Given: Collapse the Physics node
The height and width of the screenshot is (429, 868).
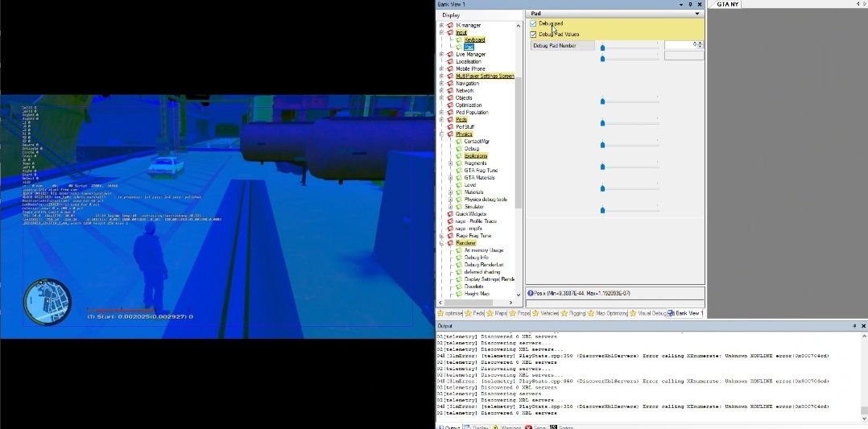Looking at the screenshot, I should pos(441,134).
